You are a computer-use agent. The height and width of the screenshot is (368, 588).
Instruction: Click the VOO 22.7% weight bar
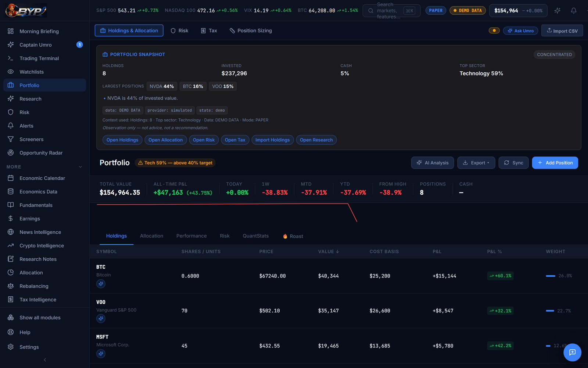click(550, 311)
